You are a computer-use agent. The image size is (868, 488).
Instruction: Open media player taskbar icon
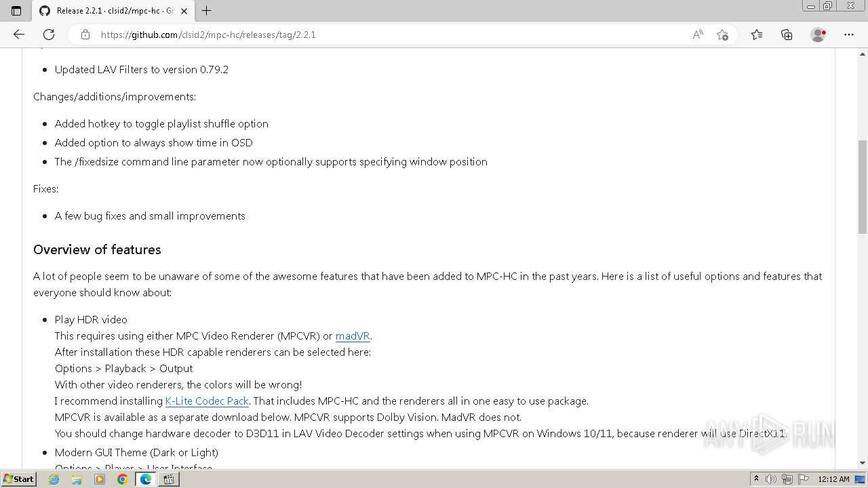tap(100, 479)
